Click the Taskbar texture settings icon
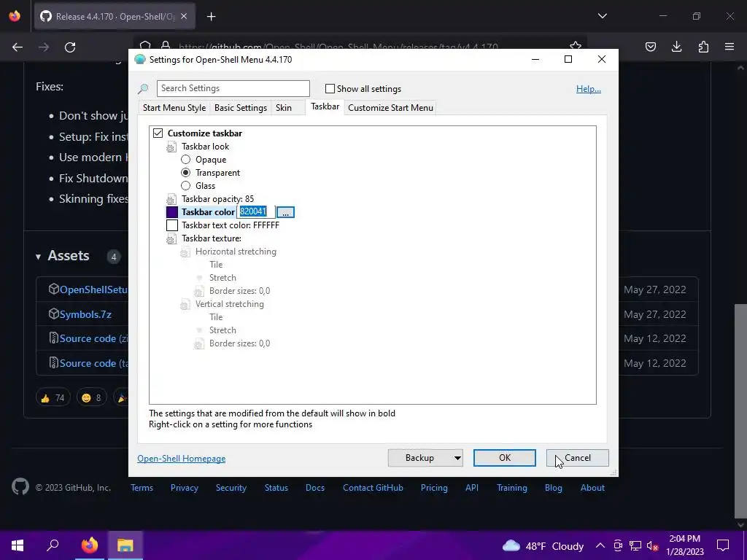747x560 pixels. [x=171, y=239]
